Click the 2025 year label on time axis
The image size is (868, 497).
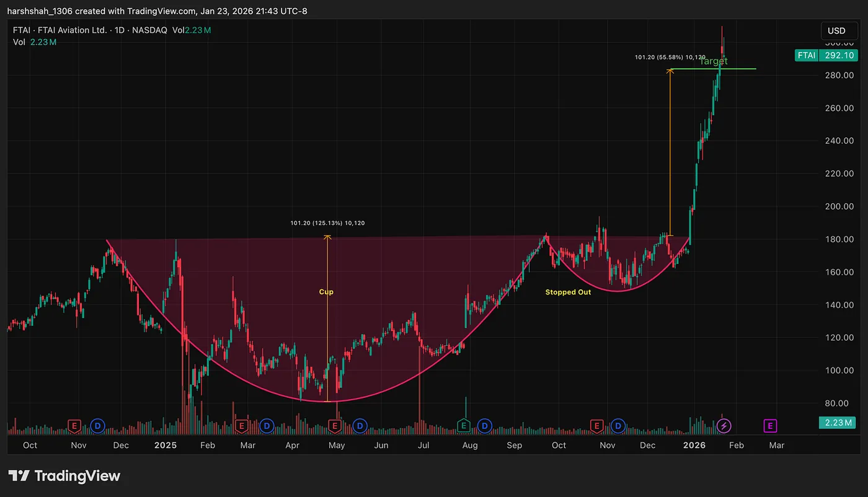pos(166,445)
